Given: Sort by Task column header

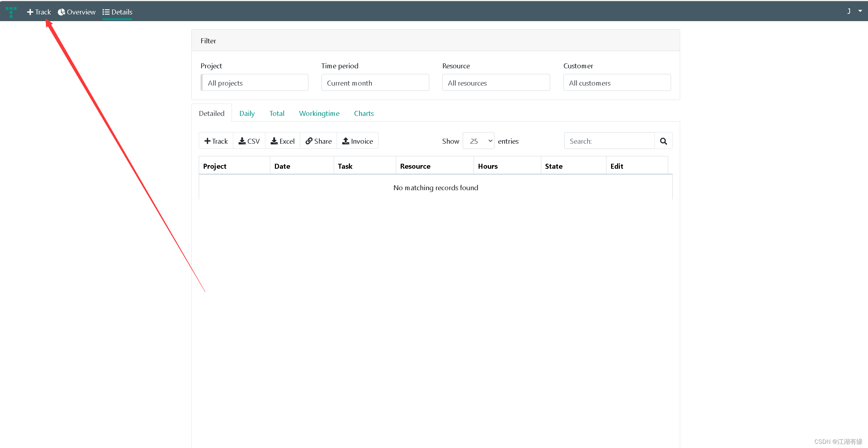Looking at the screenshot, I should tap(365, 166).
